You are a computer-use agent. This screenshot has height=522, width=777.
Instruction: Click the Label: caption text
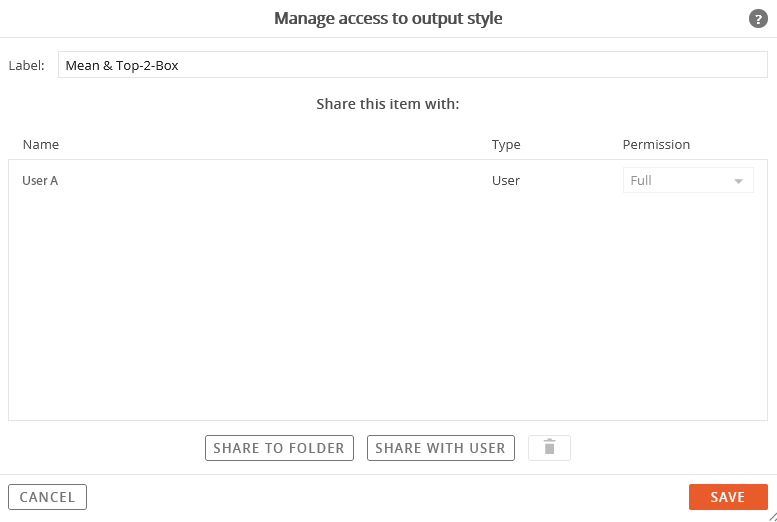(27, 65)
